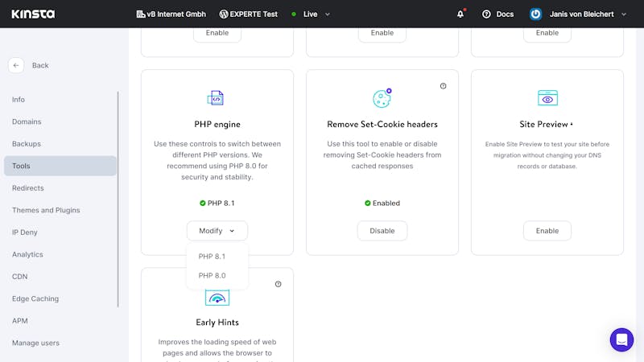644x362 pixels.
Task: Click the Back arrow icon
Action: [x=16, y=65]
